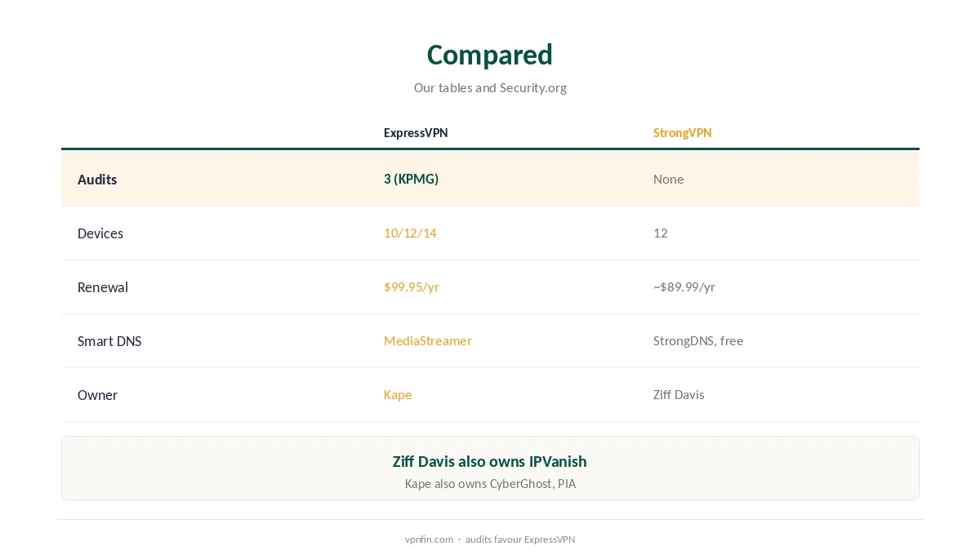The image size is (980, 555).
Task: Select the 'Smart DNS' row label
Action: tap(109, 341)
